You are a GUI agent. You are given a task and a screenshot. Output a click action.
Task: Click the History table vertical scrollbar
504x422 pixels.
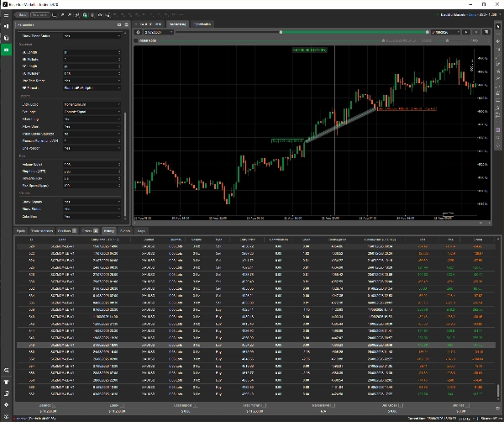(498, 391)
